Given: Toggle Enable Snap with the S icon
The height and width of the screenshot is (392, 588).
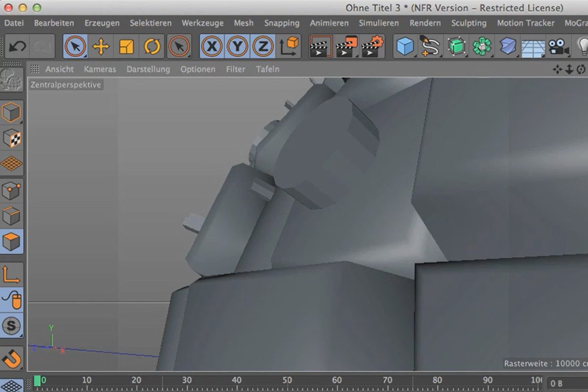Looking at the screenshot, I should pyautogui.click(x=11, y=325).
